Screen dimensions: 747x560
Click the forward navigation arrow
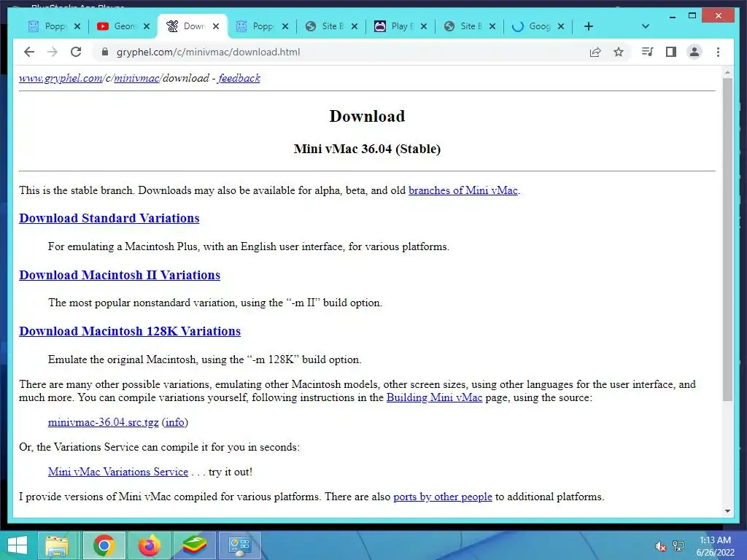click(53, 52)
